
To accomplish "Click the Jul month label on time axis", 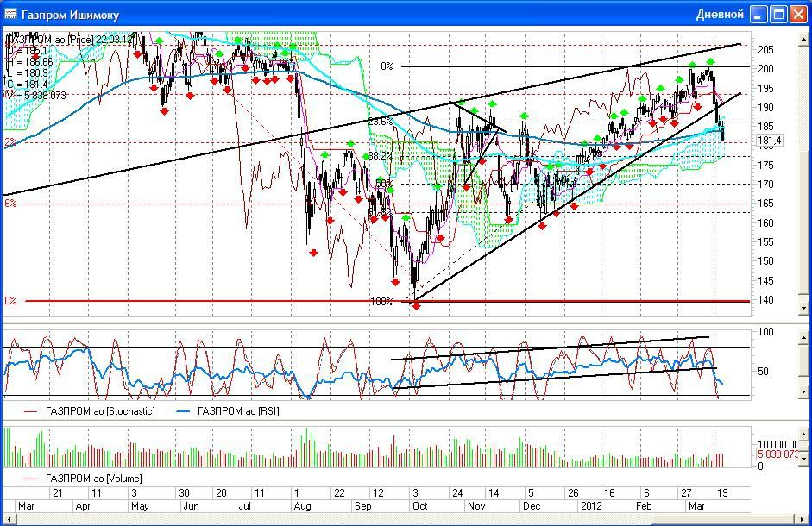I will (244, 506).
